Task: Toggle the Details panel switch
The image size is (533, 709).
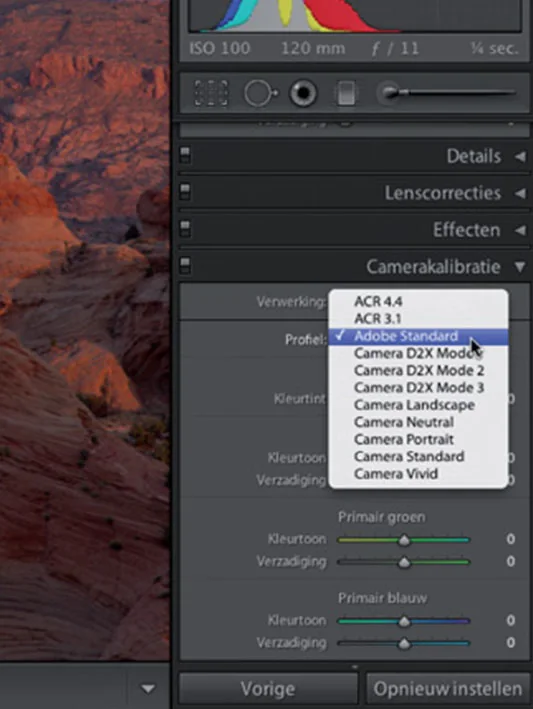Action: tap(185, 155)
